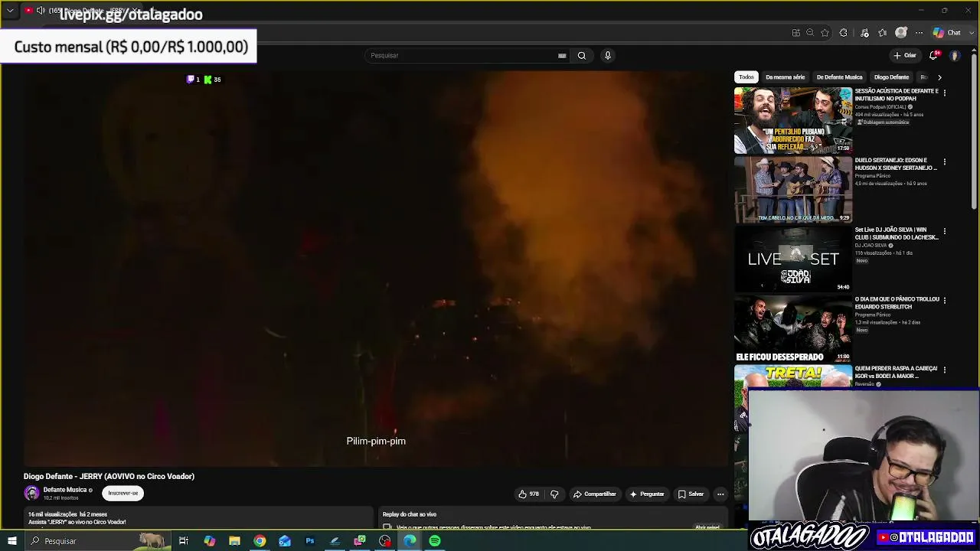Click the Perguntar ask button
980x551 pixels.
tap(647, 494)
